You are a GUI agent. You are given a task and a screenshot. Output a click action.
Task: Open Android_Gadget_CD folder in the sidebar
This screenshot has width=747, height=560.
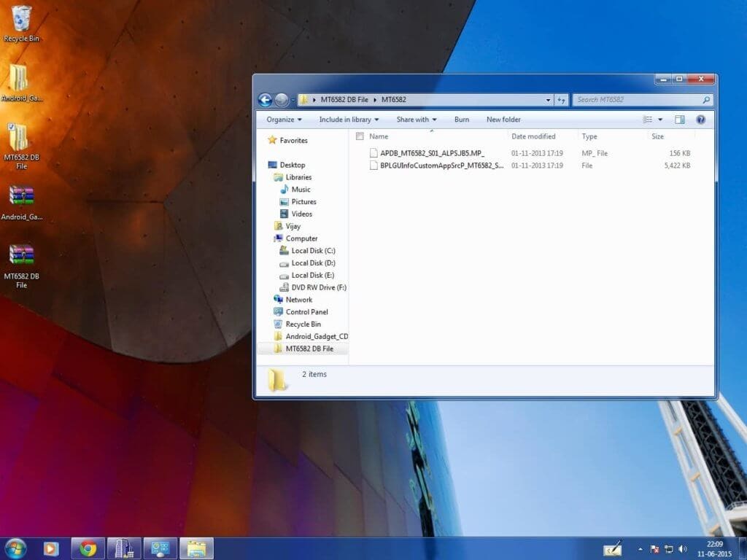[311, 337]
